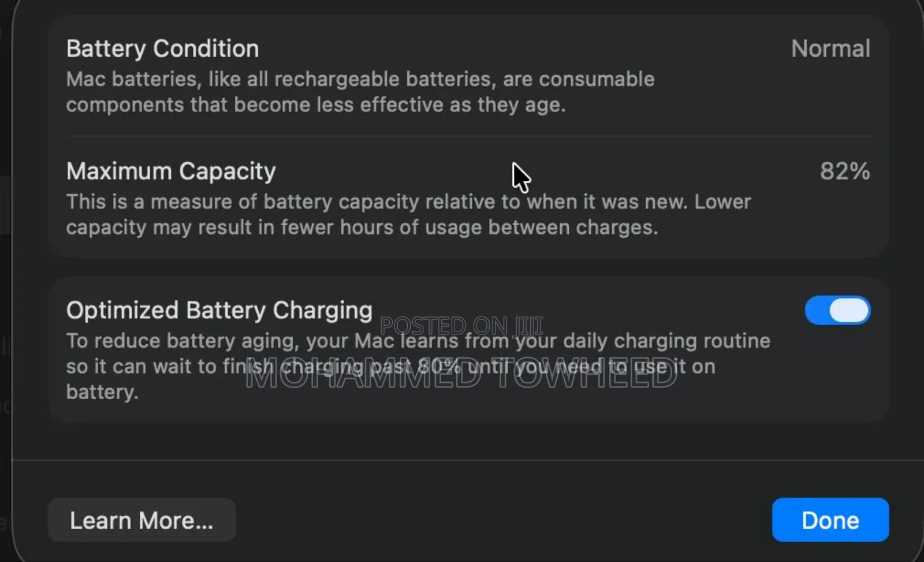Click blank area below the Optimized Battery Charging panel
Screen dimensions: 924x562
pos(468,441)
